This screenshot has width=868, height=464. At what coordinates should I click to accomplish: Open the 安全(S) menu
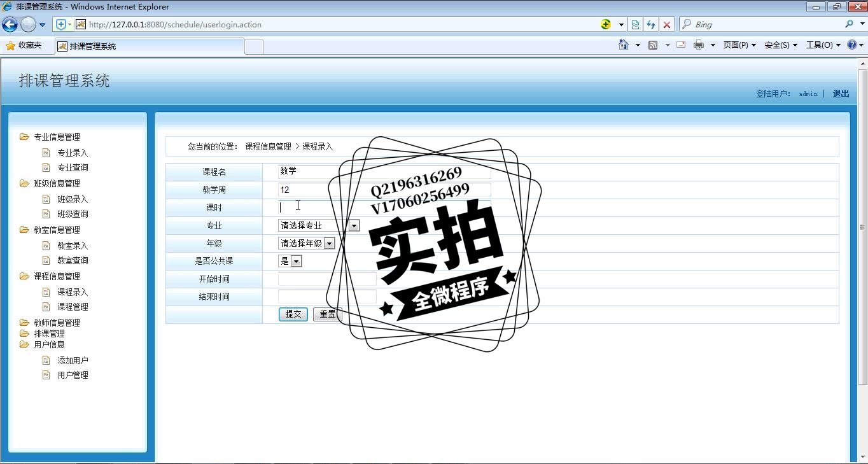[x=781, y=45]
